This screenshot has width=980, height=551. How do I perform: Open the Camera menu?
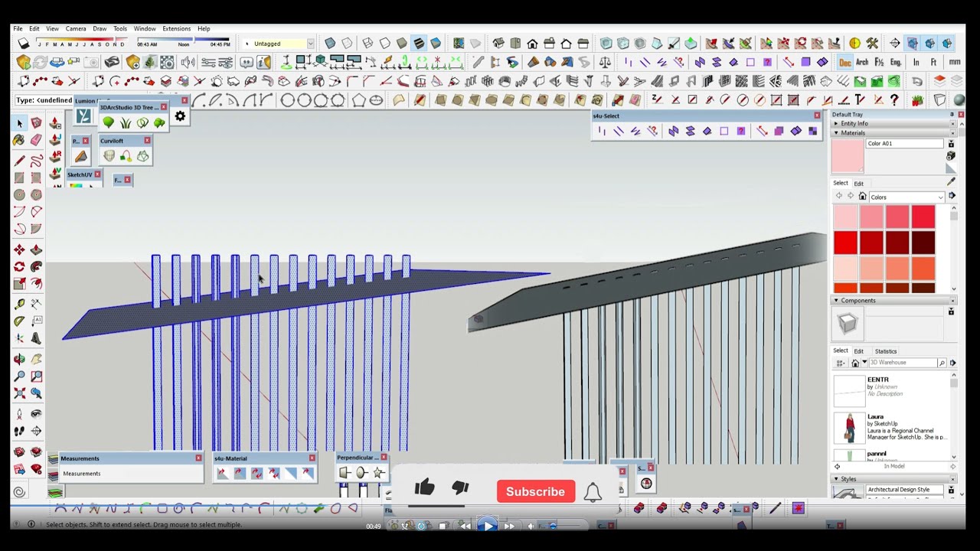pos(76,29)
